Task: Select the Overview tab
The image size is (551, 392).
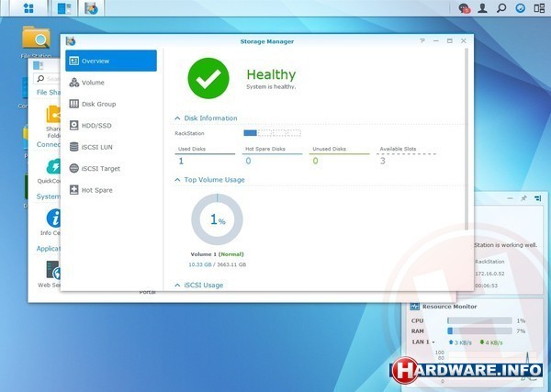Action: click(111, 61)
